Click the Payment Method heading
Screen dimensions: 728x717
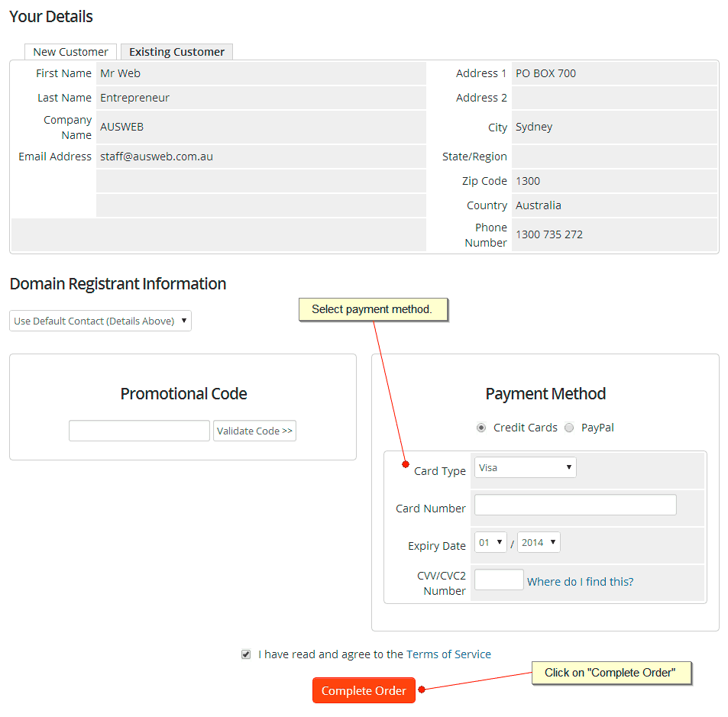(x=545, y=393)
